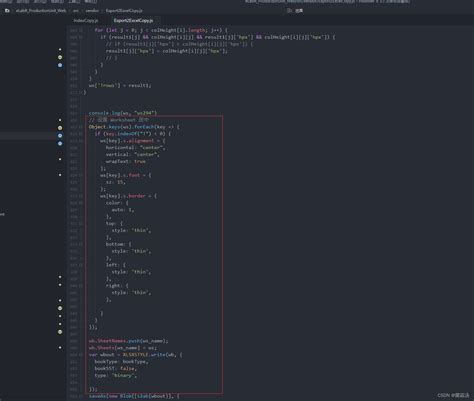Fold the ws[key].s.font block
Screen dimensions: 474x401
pyautogui.click(x=81, y=175)
